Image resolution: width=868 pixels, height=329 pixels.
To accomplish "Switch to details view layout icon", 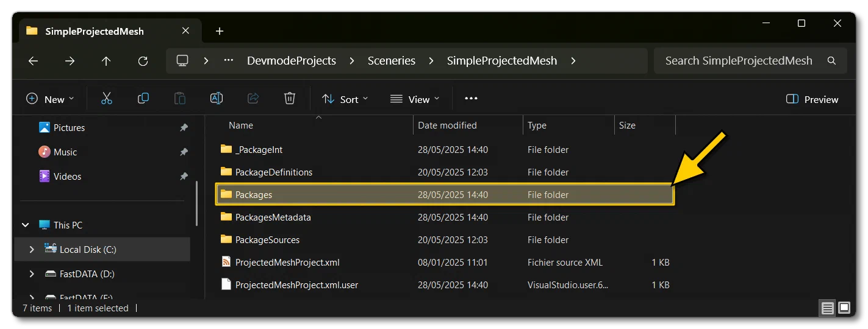I will [827, 308].
